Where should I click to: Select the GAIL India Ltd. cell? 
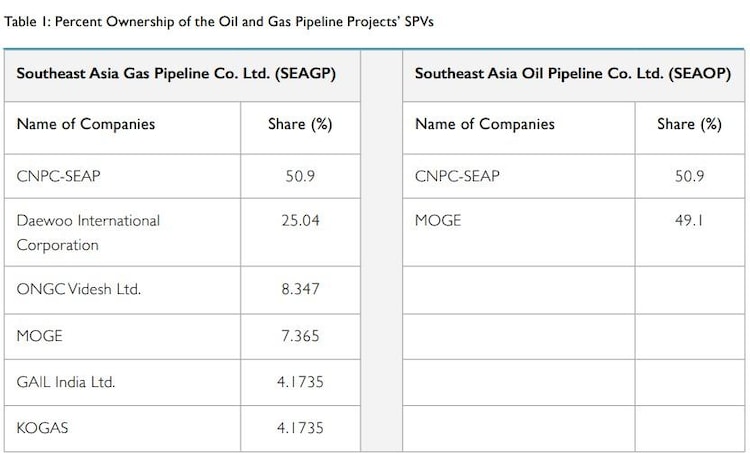coord(66,381)
